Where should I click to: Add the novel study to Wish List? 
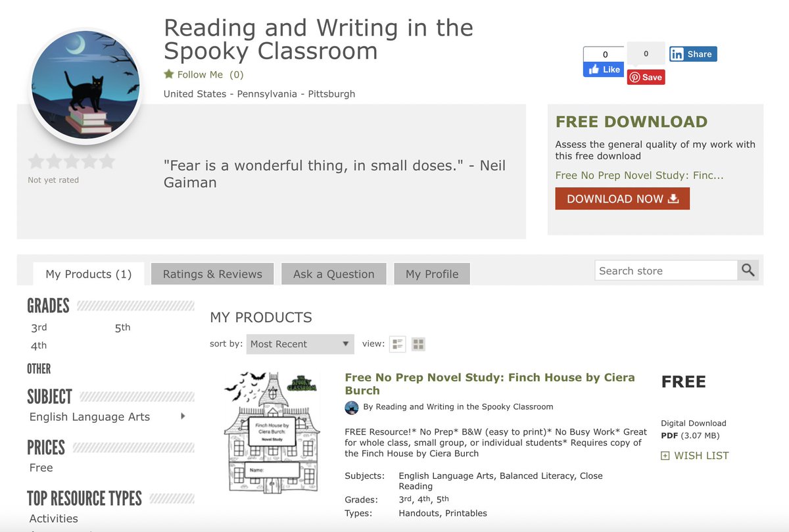point(694,455)
